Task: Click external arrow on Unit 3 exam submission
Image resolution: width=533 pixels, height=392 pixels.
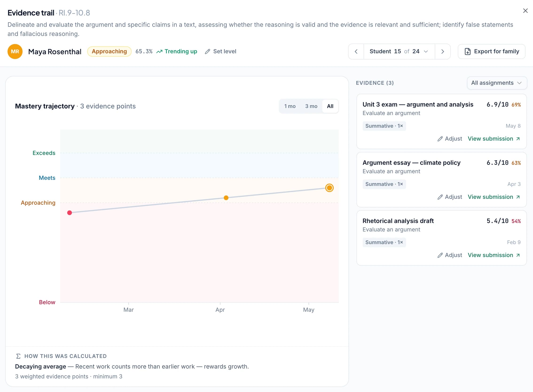Action: point(518,139)
